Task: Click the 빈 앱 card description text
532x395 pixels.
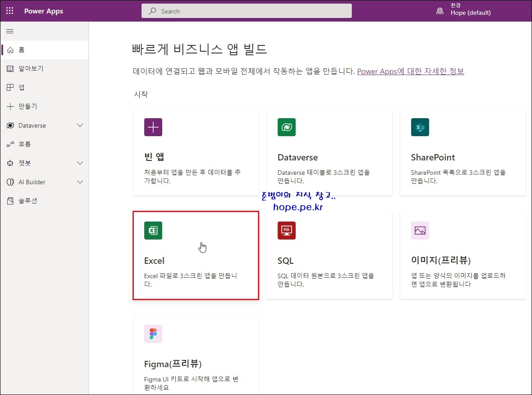Action: tap(192, 177)
